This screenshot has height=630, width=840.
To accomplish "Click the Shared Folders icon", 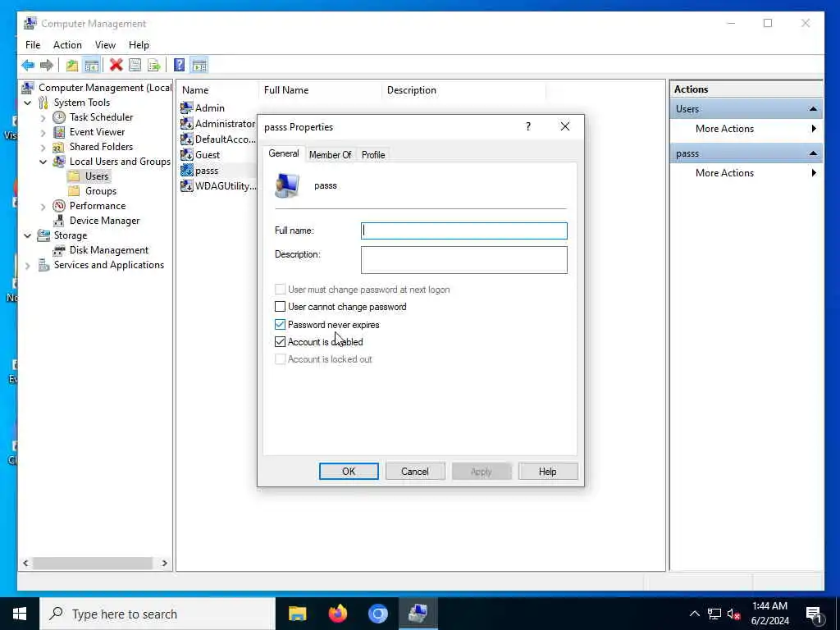I will point(59,147).
